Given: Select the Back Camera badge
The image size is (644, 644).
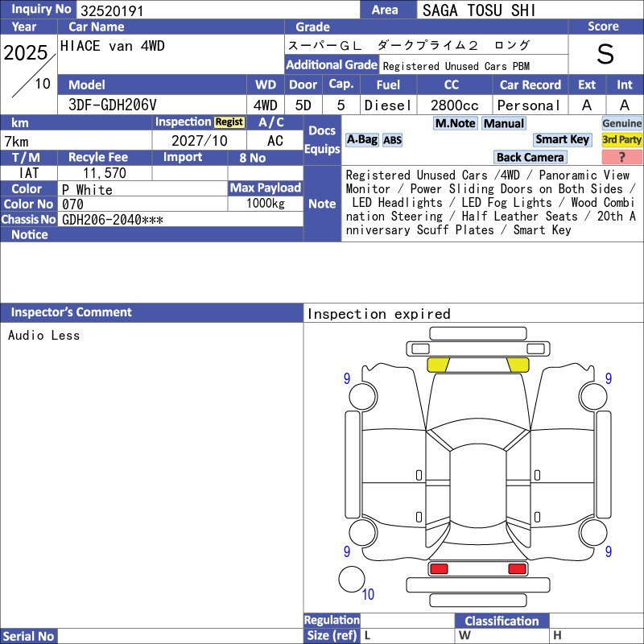Looking at the screenshot, I should pyautogui.click(x=530, y=157).
